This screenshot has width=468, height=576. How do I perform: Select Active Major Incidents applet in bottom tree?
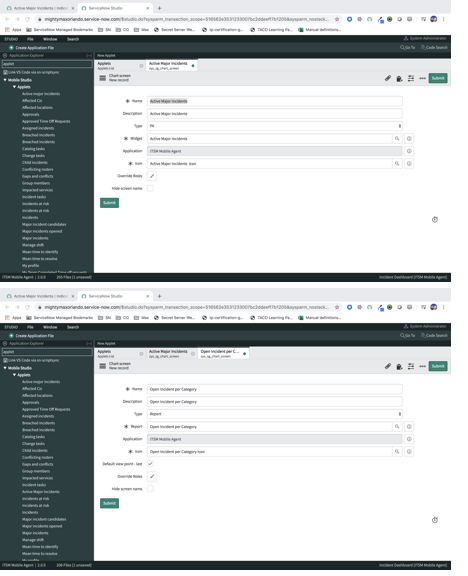pos(41,492)
